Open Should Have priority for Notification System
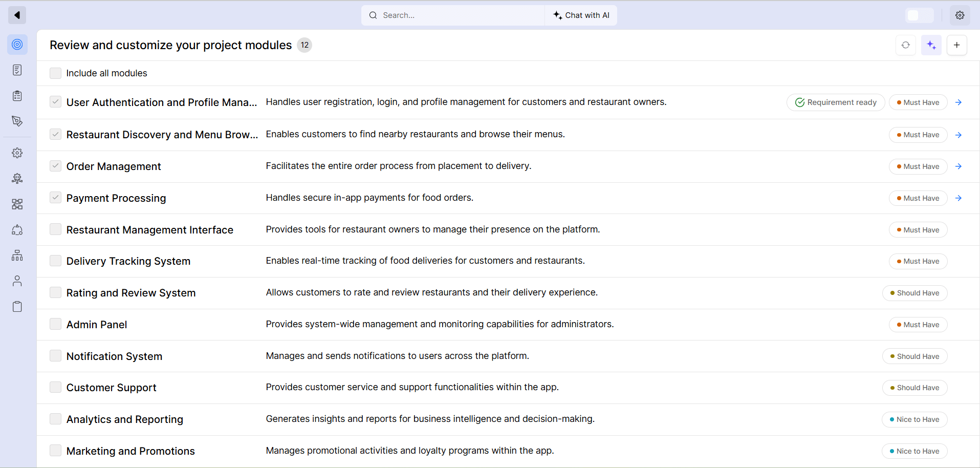This screenshot has width=980, height=468. (915, 356)
